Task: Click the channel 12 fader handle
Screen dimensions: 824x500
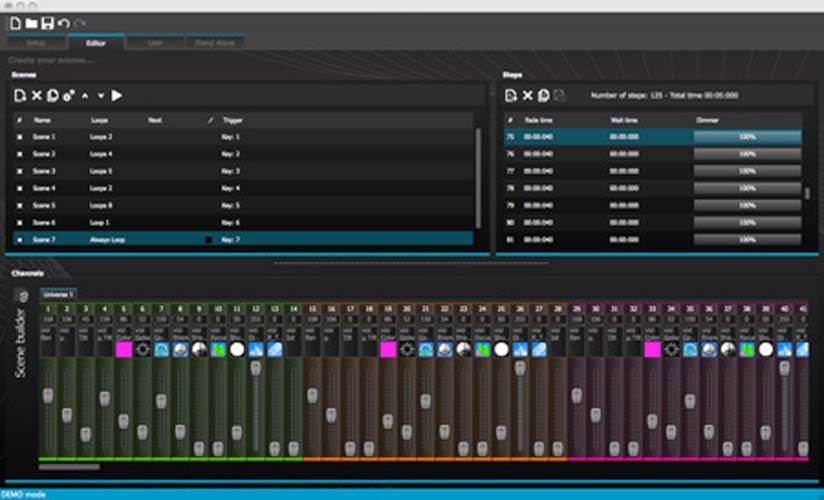Action: point(256,368)
